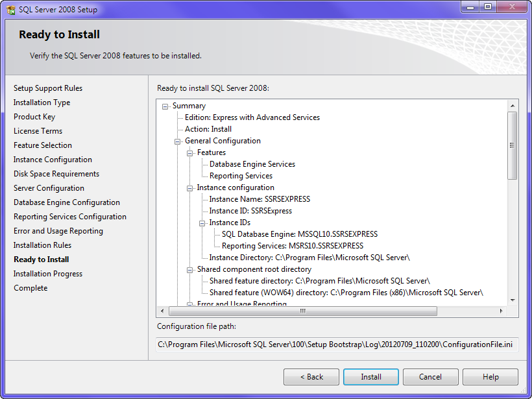Screen dimensions: 532x399
Task: Select the Product Key step
Action: click(x=34, y=117)
